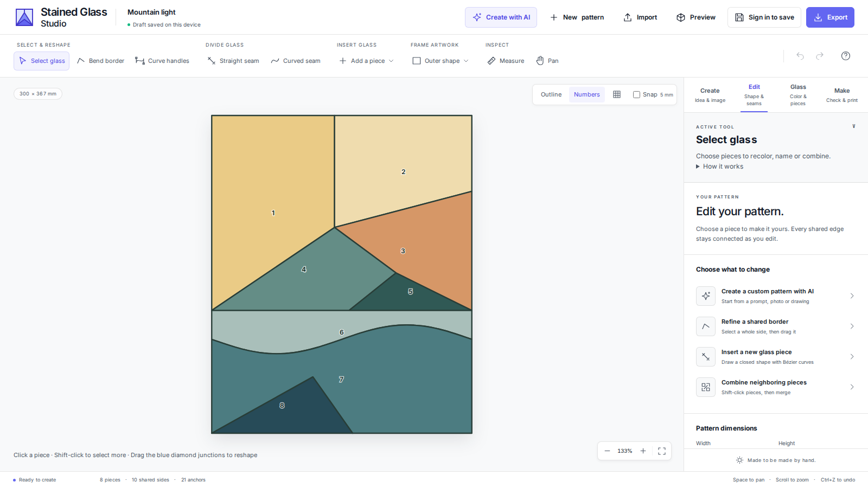Switch to the Glass tab
The width and height of the screenshot is (868, 488).
798,95
